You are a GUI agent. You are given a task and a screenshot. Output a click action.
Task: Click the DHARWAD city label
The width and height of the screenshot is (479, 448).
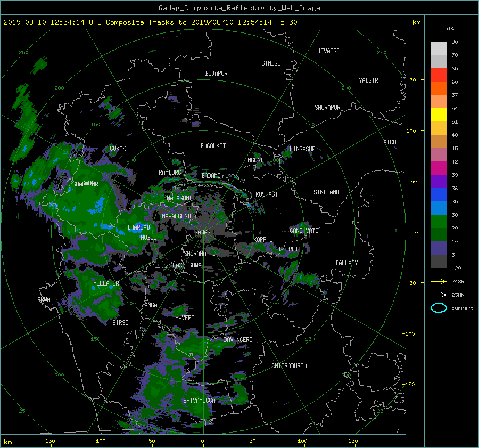139,227
